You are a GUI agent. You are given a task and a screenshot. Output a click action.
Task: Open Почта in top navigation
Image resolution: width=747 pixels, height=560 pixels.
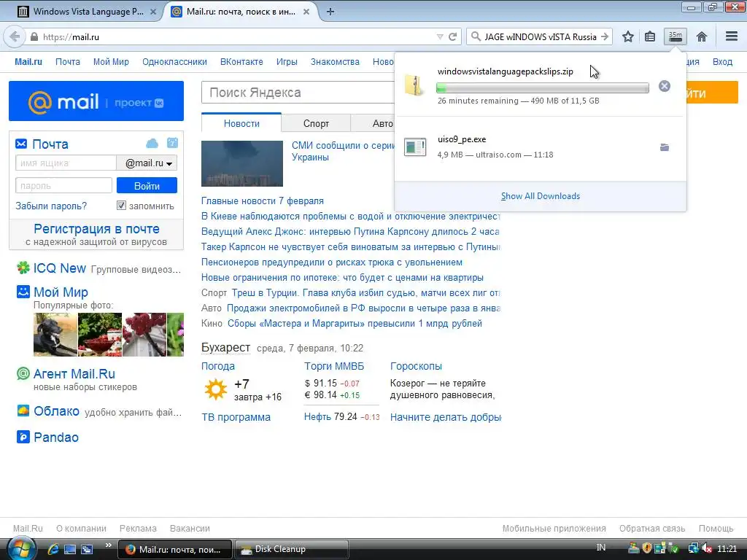coord(68,62)
